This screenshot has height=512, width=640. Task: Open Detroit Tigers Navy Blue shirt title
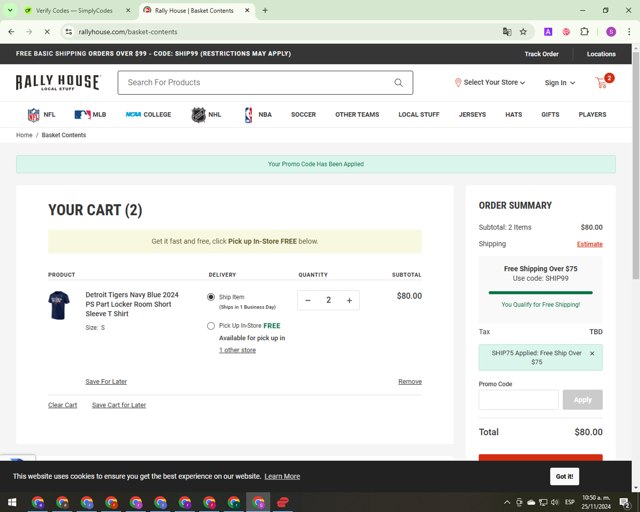tap(132, 304)
